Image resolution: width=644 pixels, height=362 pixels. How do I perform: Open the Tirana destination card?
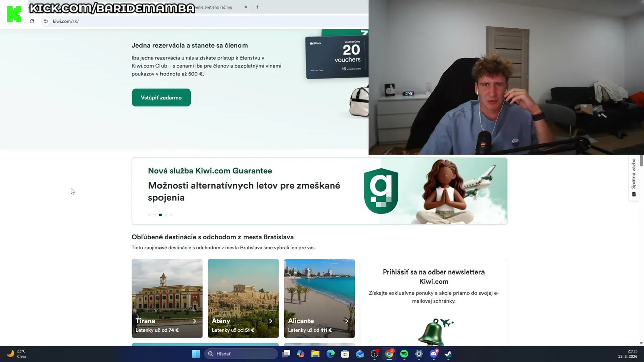pyautogui.click(x=167, y=299)
